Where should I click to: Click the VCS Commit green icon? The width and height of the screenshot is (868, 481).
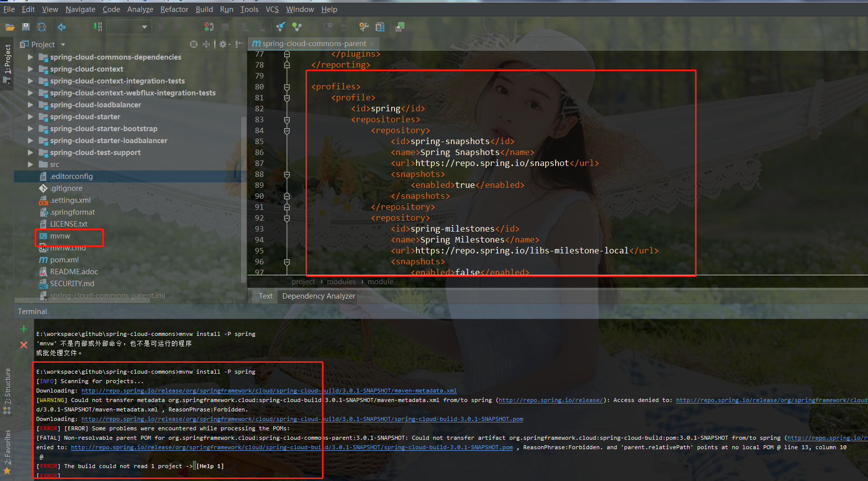pyautogui.click(x=297, y=27)
